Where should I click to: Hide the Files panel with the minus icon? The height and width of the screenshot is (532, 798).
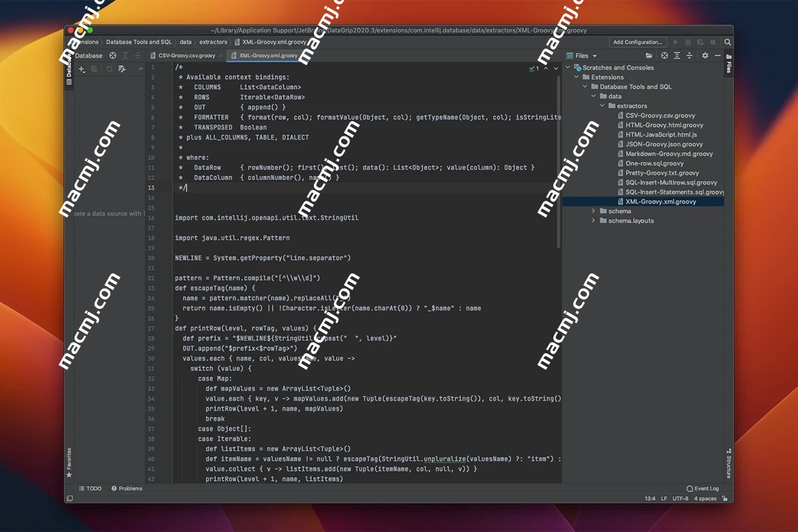[718, 55]
